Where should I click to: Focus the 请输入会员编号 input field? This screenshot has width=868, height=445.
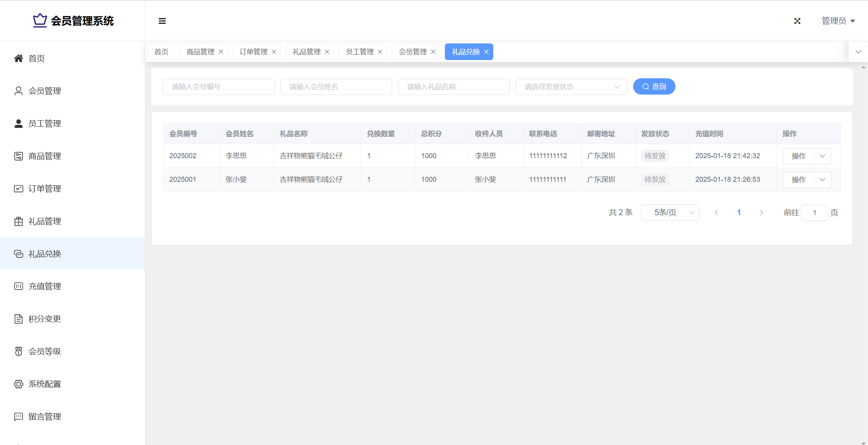click(219, 87)
